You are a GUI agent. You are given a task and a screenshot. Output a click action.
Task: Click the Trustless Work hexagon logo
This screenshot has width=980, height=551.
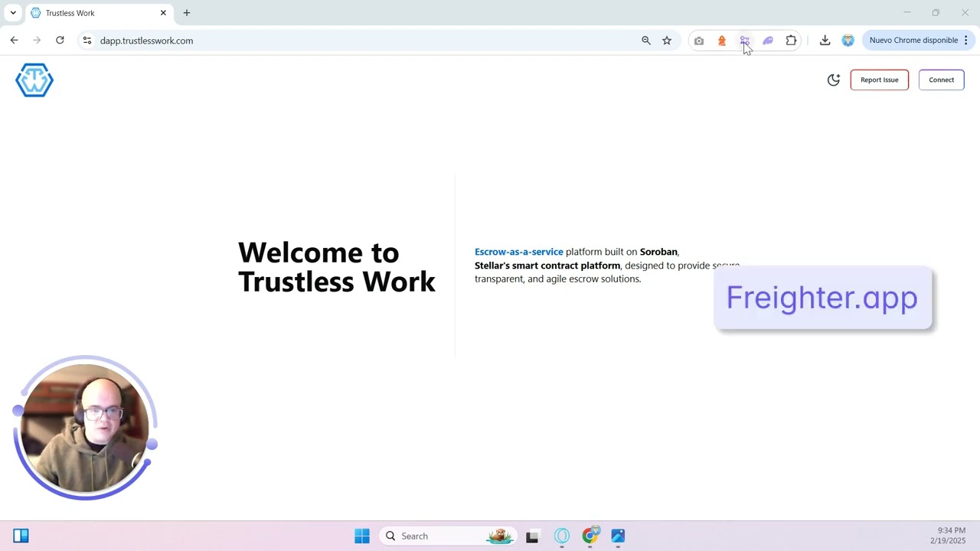coord(34,80)
